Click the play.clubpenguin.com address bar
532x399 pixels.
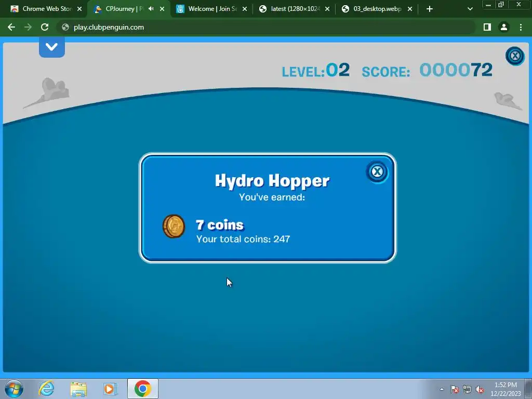(267, 27)
